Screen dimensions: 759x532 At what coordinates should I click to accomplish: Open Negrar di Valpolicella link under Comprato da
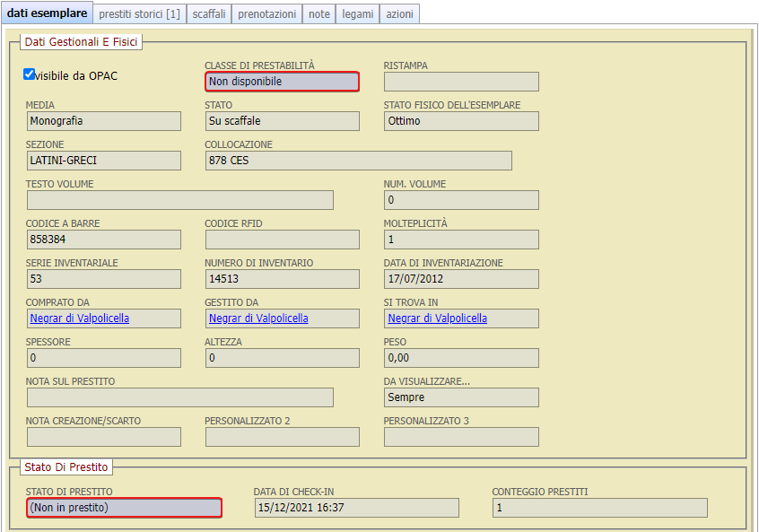point(80,318)
